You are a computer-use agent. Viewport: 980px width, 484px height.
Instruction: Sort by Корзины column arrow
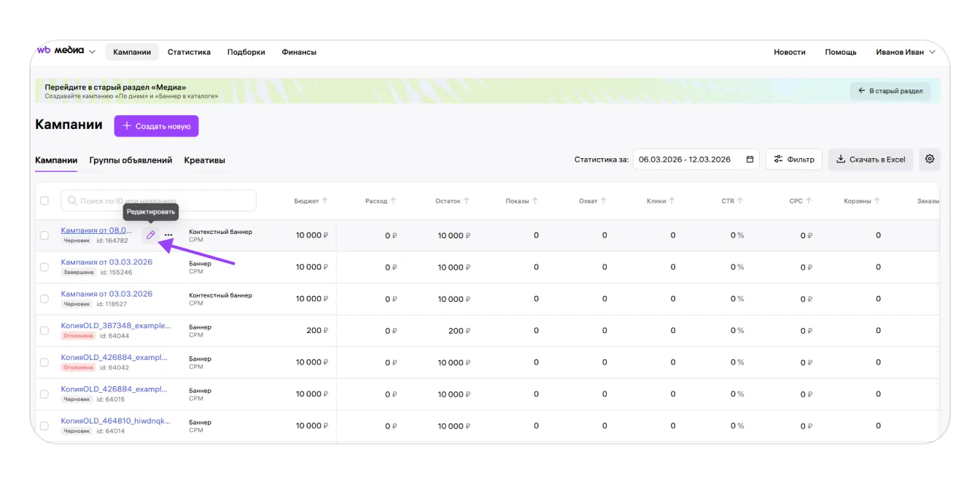[877, 200]
